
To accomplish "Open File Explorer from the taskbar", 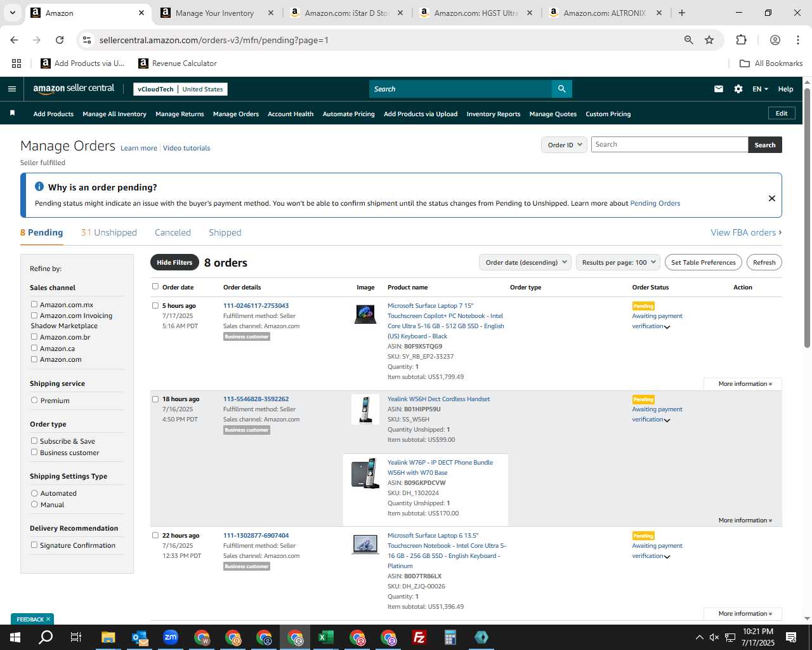I will 108,637.
